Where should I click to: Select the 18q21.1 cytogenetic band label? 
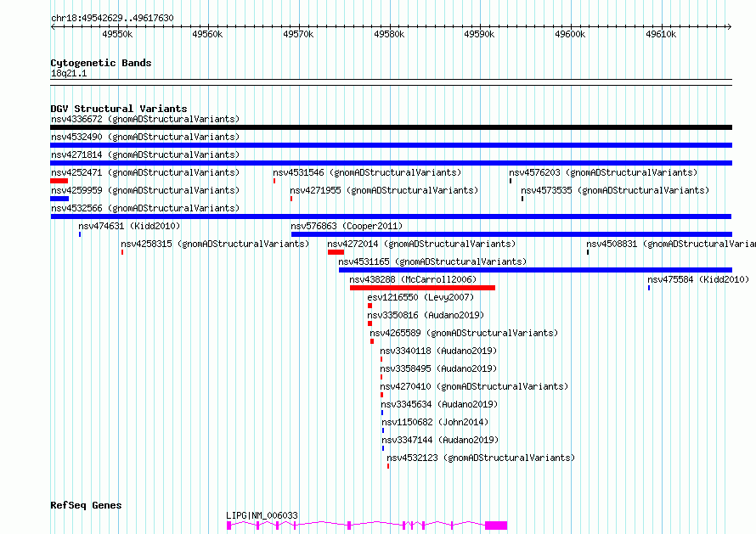[69, 73]
